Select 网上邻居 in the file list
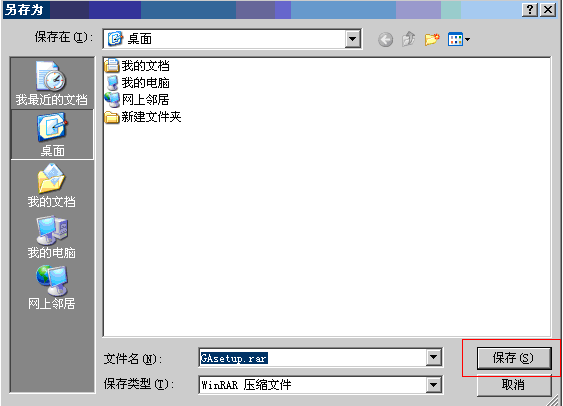Viewport: 563px width, 406px height. [x=137, y=100]
